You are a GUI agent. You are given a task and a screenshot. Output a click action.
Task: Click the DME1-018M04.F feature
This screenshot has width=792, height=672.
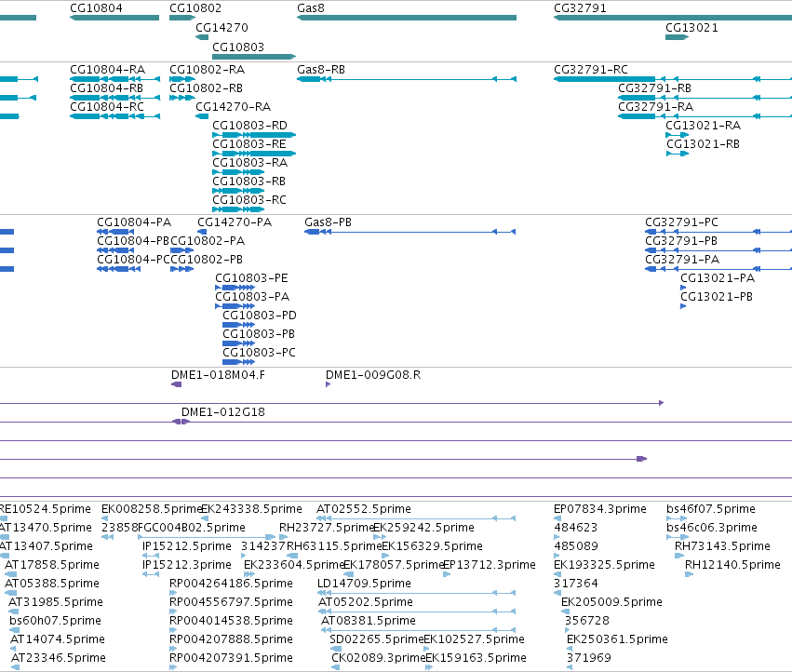(x=176, y=384)
